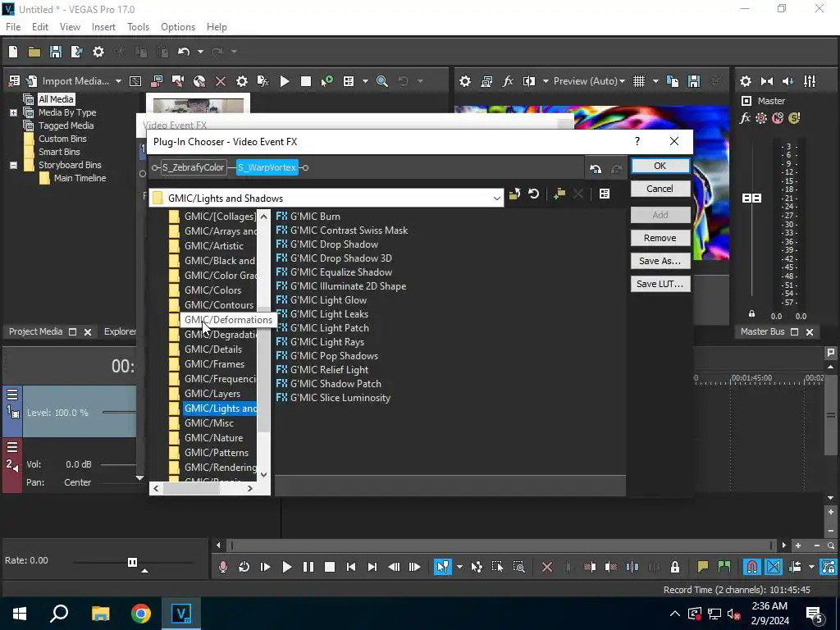
Task: Save preview snapshot to file icon
Action: (x=694, y=81)
